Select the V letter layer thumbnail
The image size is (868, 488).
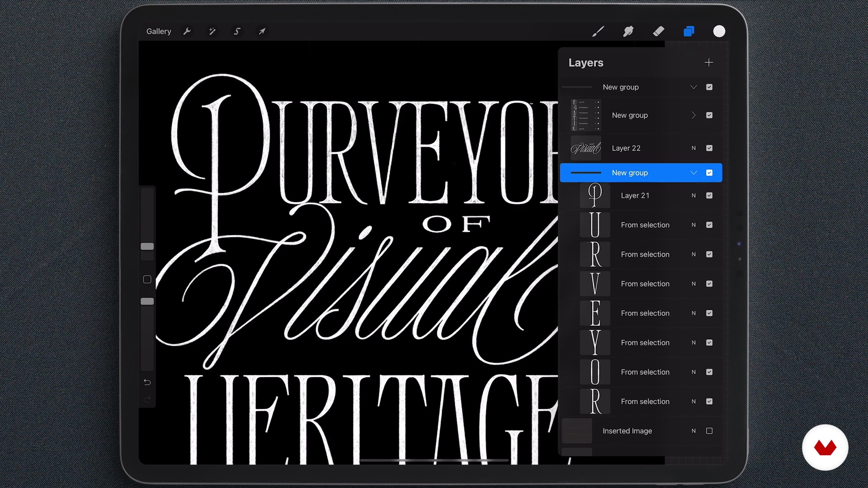(x=595, y=284)
